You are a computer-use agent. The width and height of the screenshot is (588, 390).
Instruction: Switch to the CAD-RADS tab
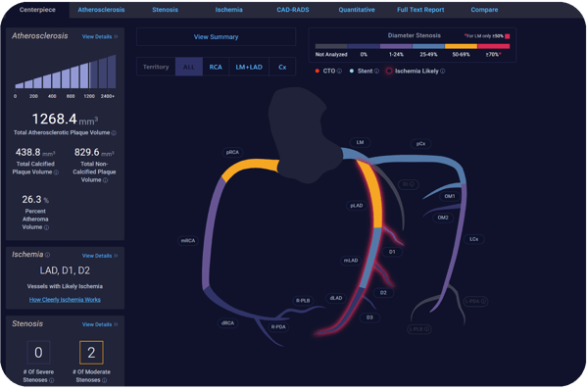[x=293, y=10]
